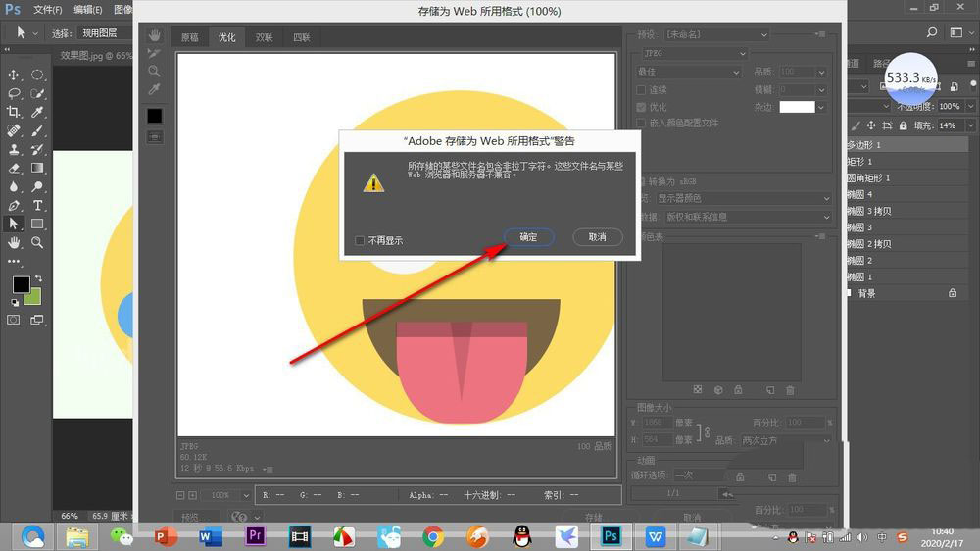Enable the 连续 checkbox

click(641, 90)
